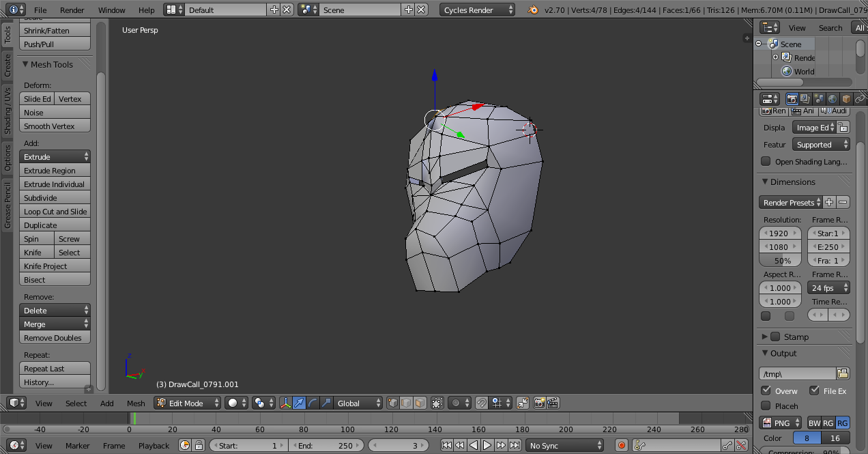
Task: Open the Delete menu dropdown
Action: [x=55, y=310]
